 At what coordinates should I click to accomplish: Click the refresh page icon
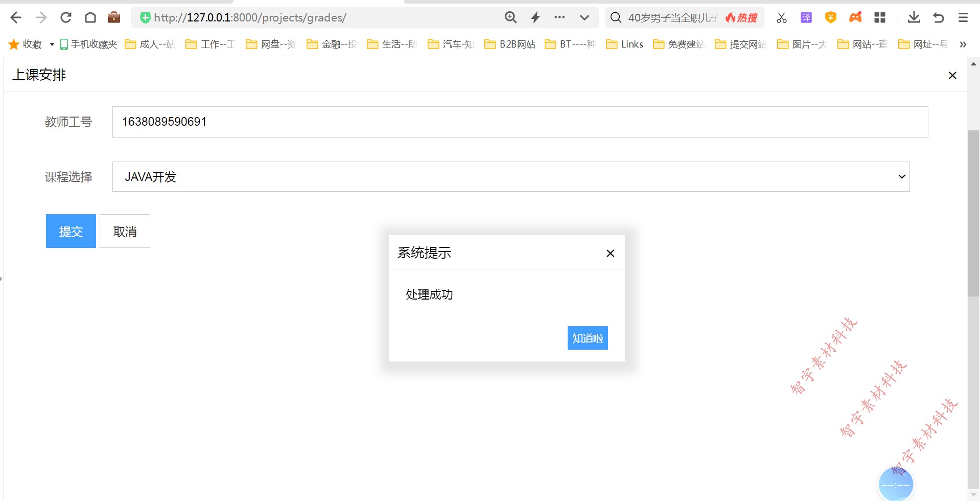[x=65, y=17]
